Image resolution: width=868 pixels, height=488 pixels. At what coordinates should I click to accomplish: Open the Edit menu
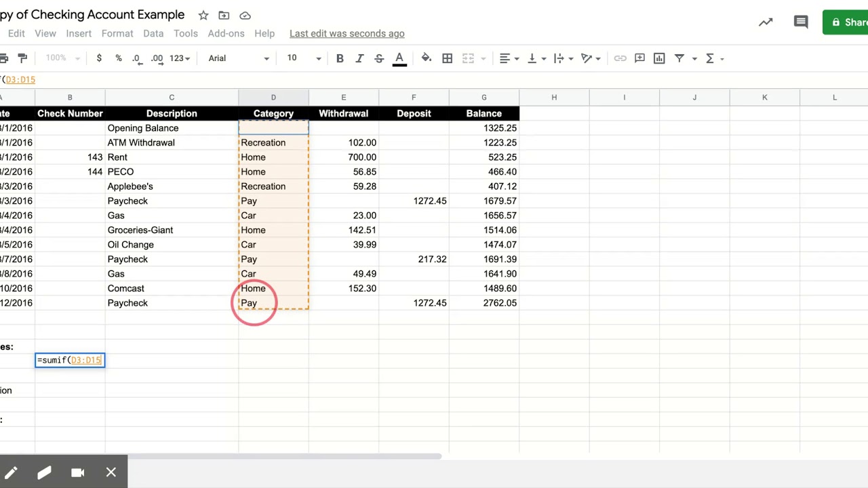pos(16,33)
